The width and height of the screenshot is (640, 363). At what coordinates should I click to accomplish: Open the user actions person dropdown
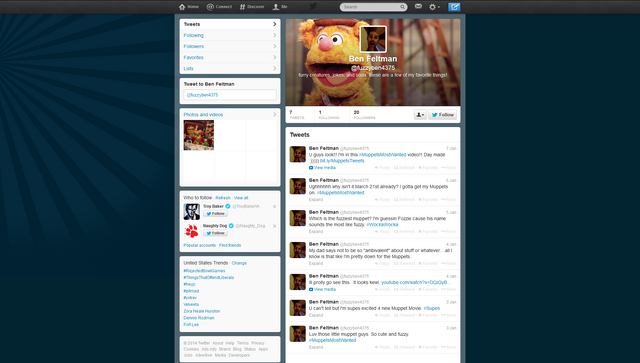click(420, 115)
